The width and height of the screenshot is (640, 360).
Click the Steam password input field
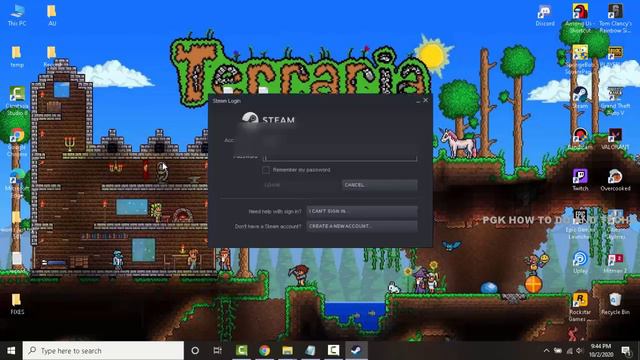pyautogui.click(x=340, y=157)
